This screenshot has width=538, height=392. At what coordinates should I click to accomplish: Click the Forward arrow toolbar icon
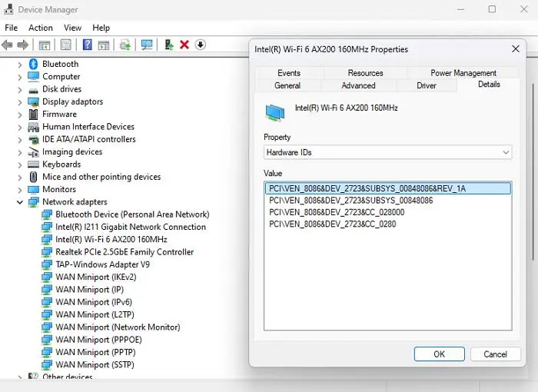(22, 45)
